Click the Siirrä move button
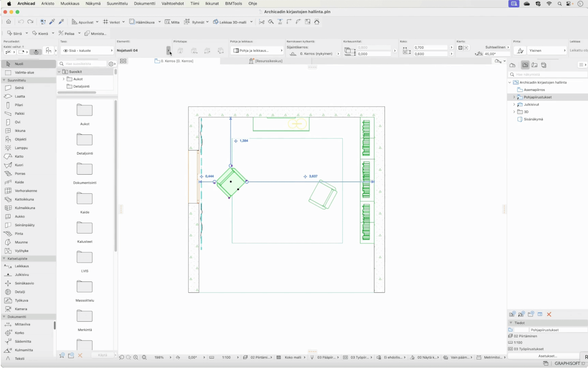 click(x=15, y=33)
